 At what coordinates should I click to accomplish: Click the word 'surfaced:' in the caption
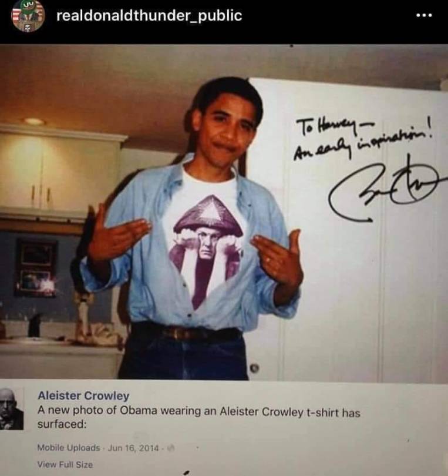coord(62,424)
